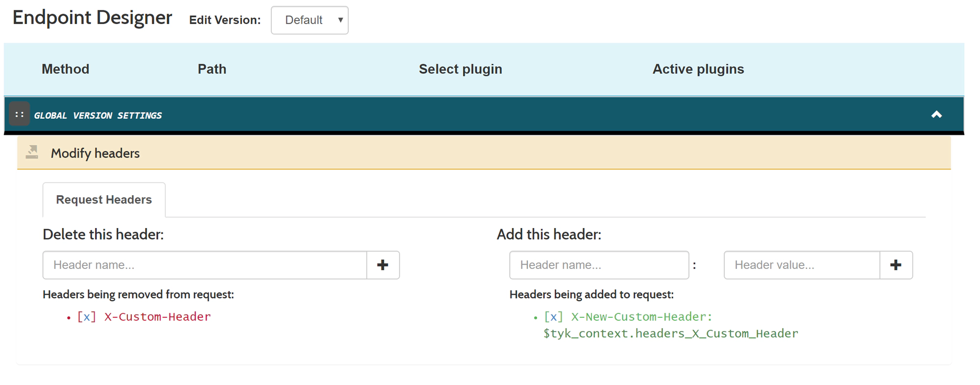
Task: Switch to the Request Headers tab
Action: pyautogui.click(x=104, y=200)
